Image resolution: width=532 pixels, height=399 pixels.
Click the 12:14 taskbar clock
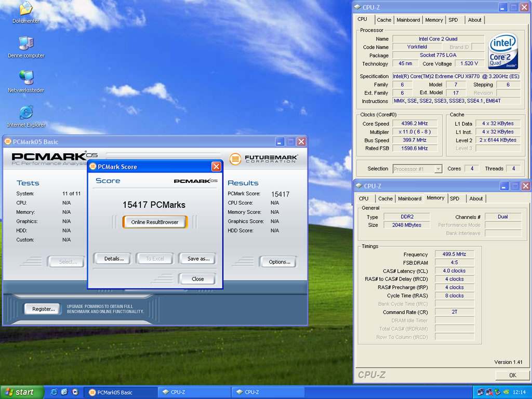tap(519, 392)
